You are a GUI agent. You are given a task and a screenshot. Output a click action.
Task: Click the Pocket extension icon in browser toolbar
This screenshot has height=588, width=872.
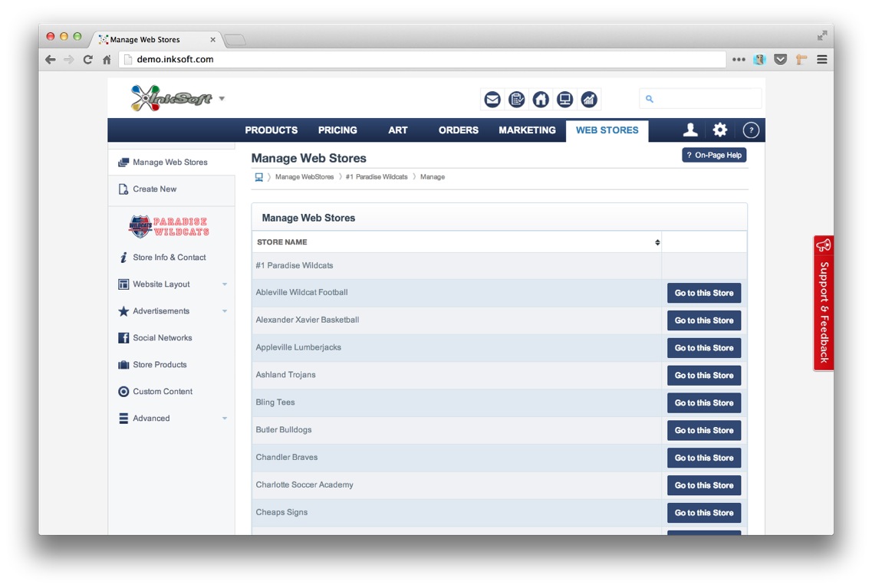(x=781, y=60)
